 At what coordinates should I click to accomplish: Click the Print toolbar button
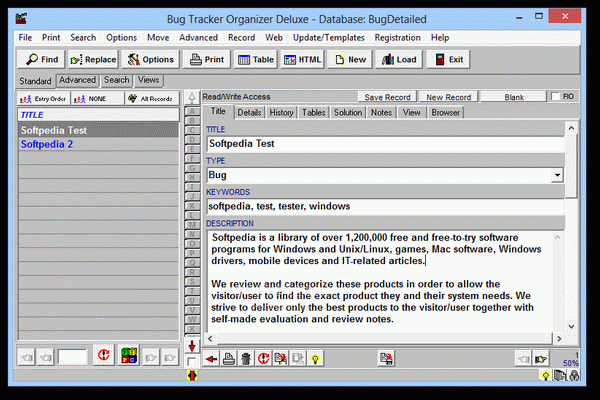click(x=207, y=59)
